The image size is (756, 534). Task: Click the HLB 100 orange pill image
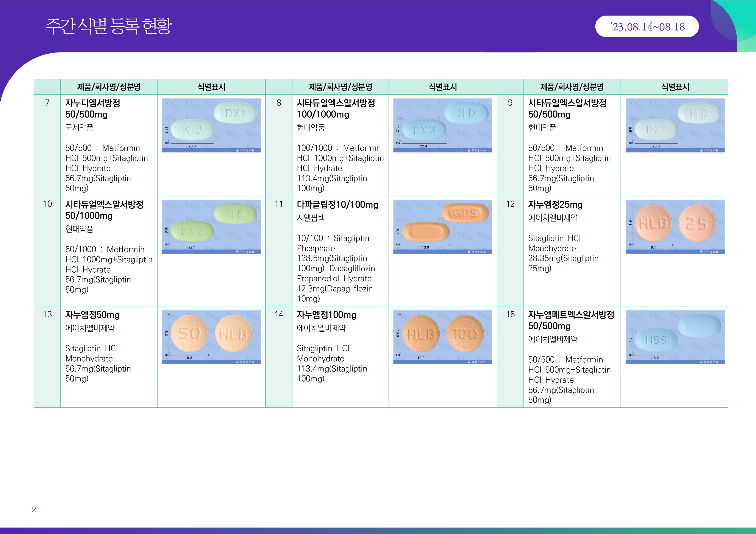pyautogui.click(x=442, y=337)
